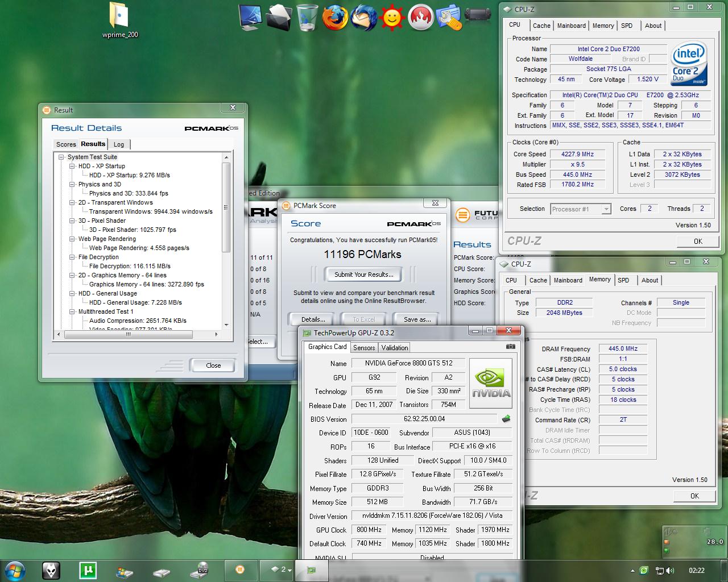Viewport: 728px width, 582px height.
Task: Collapse the Web Page Rendering node
Action: [x=72, y=239]
